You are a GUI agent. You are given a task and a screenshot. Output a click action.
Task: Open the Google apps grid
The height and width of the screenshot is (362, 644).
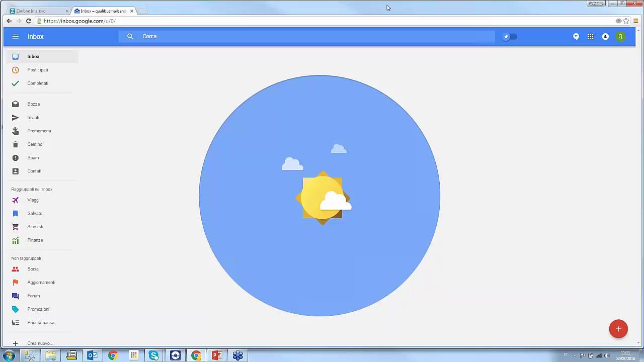pos(590,37)
